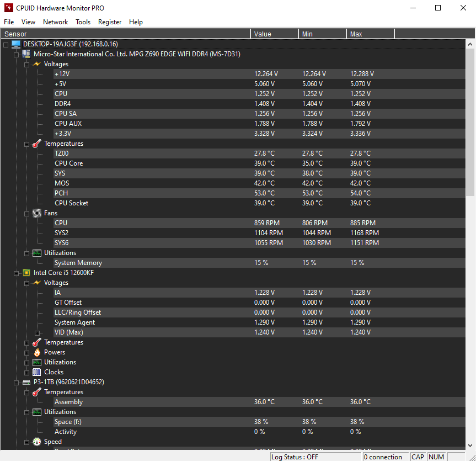Click the Intel CPU Voltages lightning icon
The height and width of the screenshot is (461, 476).
click(x=37, y=283)
